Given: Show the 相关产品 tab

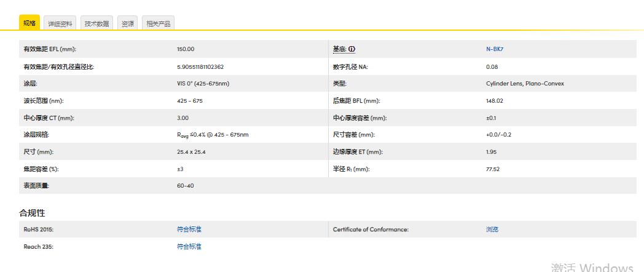Looking at the screenshot, I should point(158,23).
